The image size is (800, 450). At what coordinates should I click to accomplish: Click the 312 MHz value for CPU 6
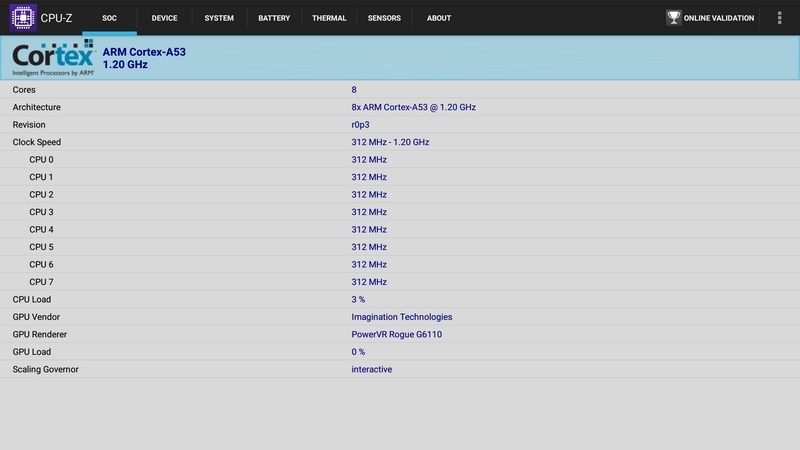tap(369, 264)
